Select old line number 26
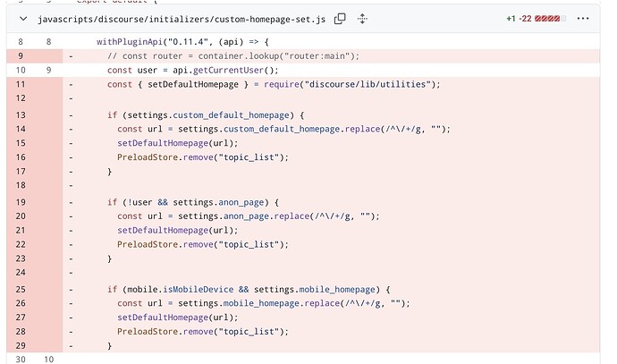Viewport: 617px width, 364px height. tap(21, 303)
